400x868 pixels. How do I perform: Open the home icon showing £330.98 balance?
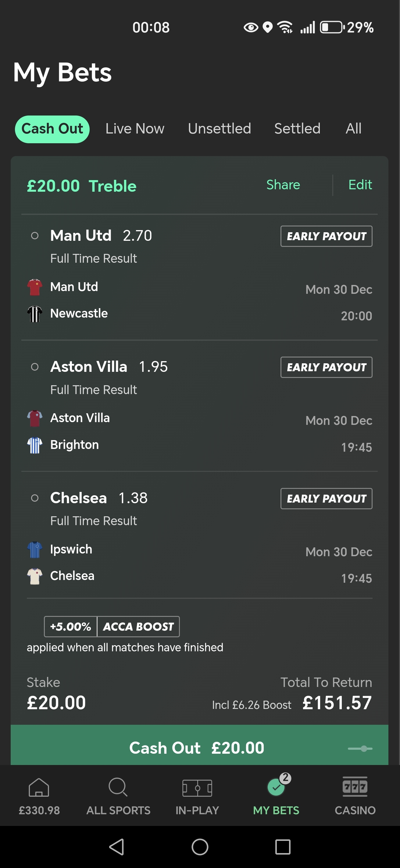tap(39, 788)
